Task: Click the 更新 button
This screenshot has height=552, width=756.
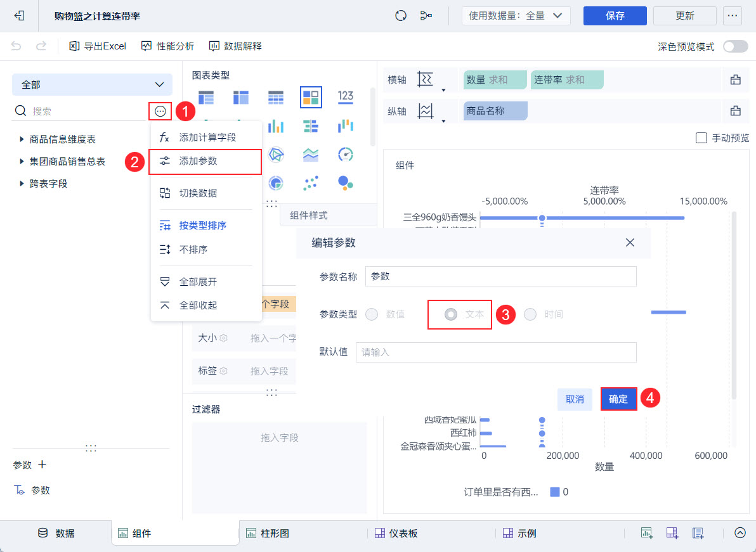Action: click(684, 16)
